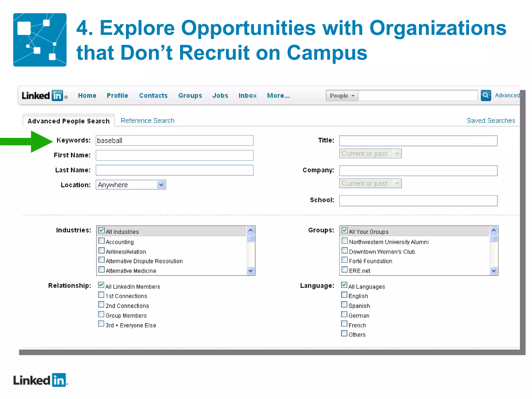Check the Alternative Medicine checkbox
Image resolution: width=532 pixels, height=399 pixels.
click(x=102, y=270)
